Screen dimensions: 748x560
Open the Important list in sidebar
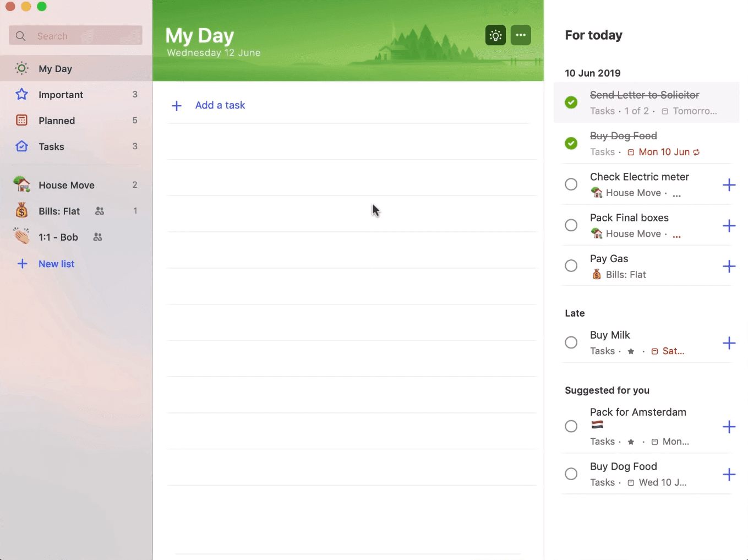click(x=61, y=95)
